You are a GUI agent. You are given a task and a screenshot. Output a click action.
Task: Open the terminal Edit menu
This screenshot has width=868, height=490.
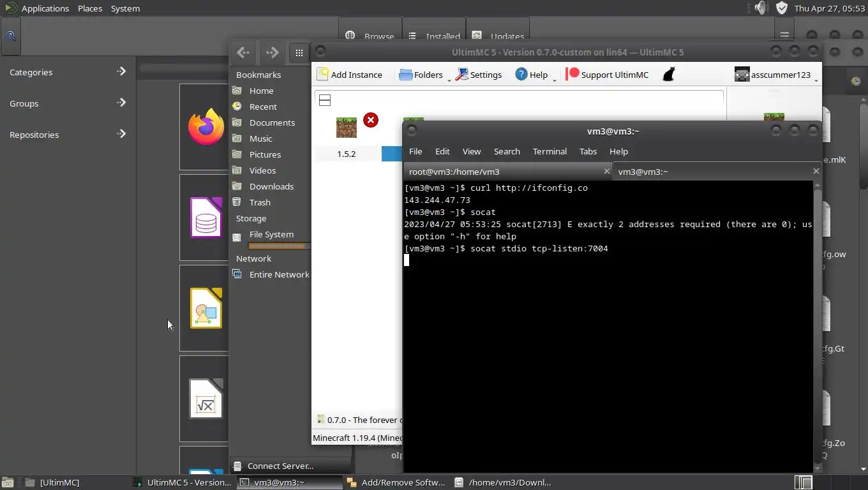442,151
